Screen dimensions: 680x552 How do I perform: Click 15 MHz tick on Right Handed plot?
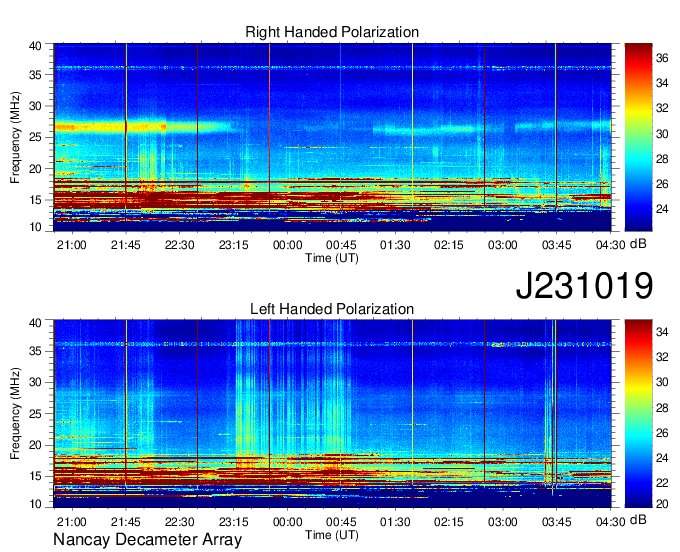point(35,200)
